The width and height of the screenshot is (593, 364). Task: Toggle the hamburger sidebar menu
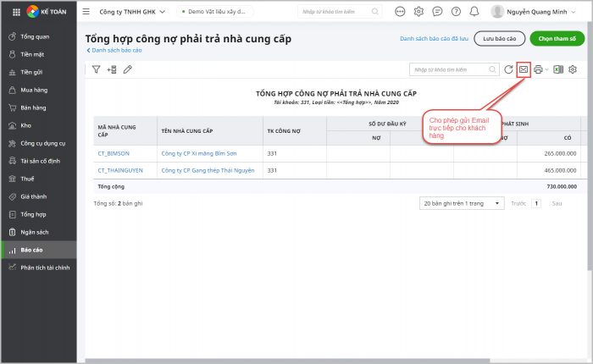point(86,12)
